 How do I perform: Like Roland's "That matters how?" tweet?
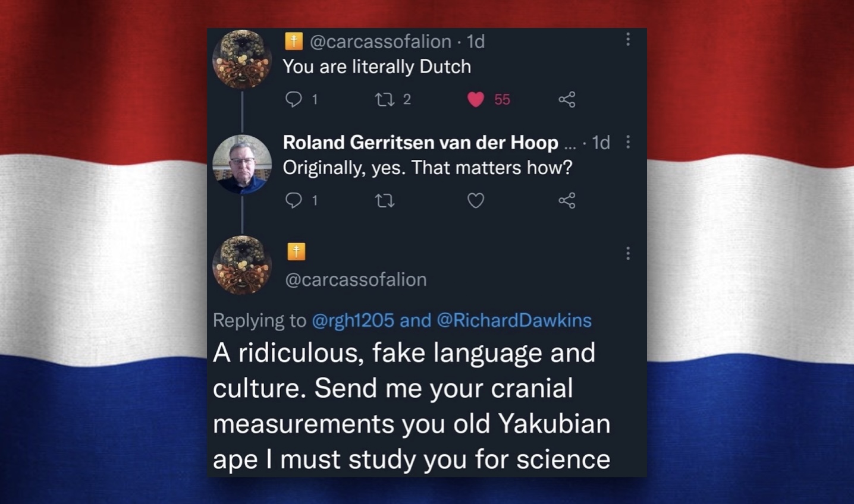476,201
